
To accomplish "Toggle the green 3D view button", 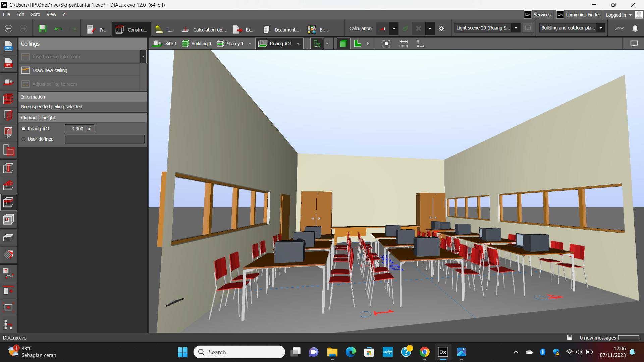I will [x=343, y=44].
